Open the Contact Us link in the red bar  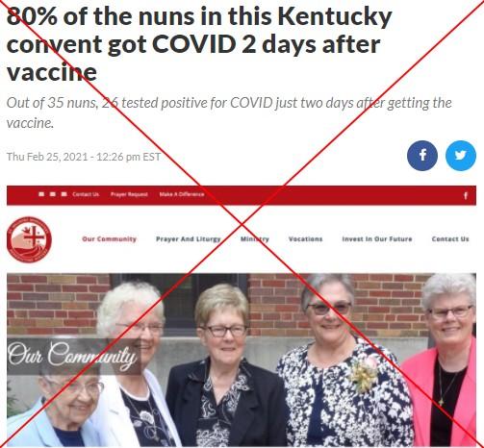pos(86,194)
